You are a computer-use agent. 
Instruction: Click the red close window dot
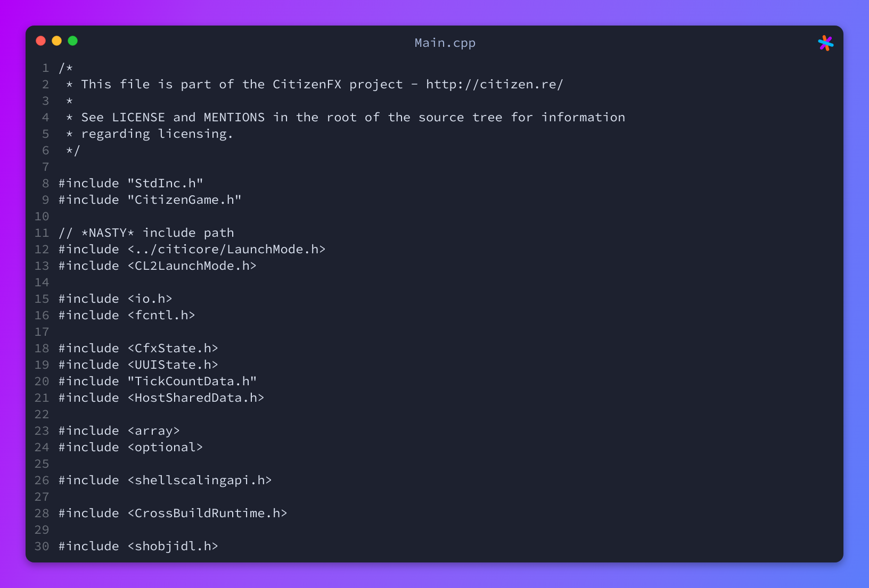point(41,41)
